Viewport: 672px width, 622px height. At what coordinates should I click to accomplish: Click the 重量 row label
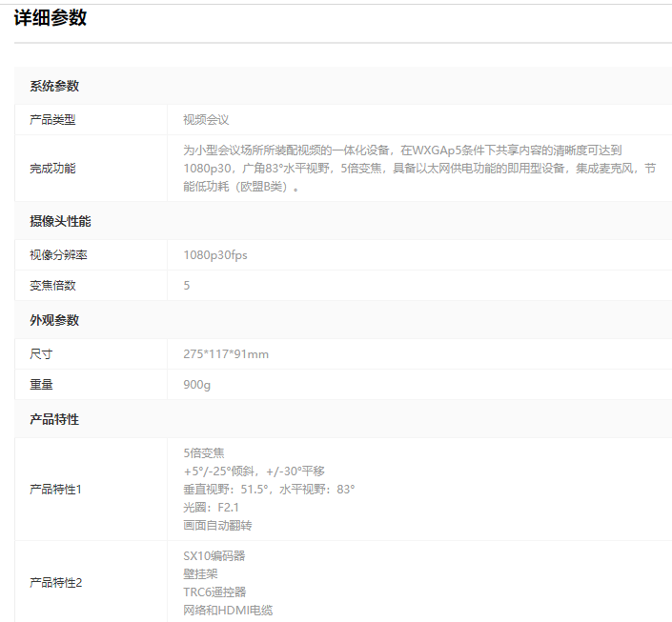click(x=41, y=385)
